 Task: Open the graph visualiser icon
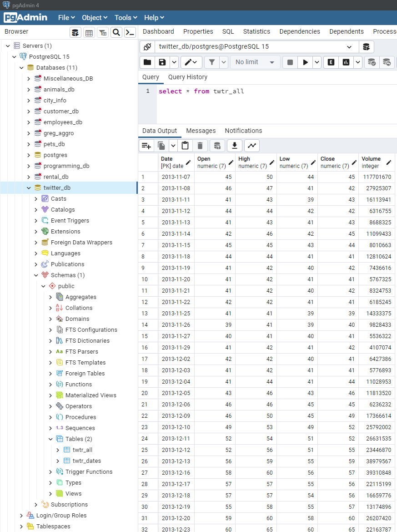coord(251,145)
